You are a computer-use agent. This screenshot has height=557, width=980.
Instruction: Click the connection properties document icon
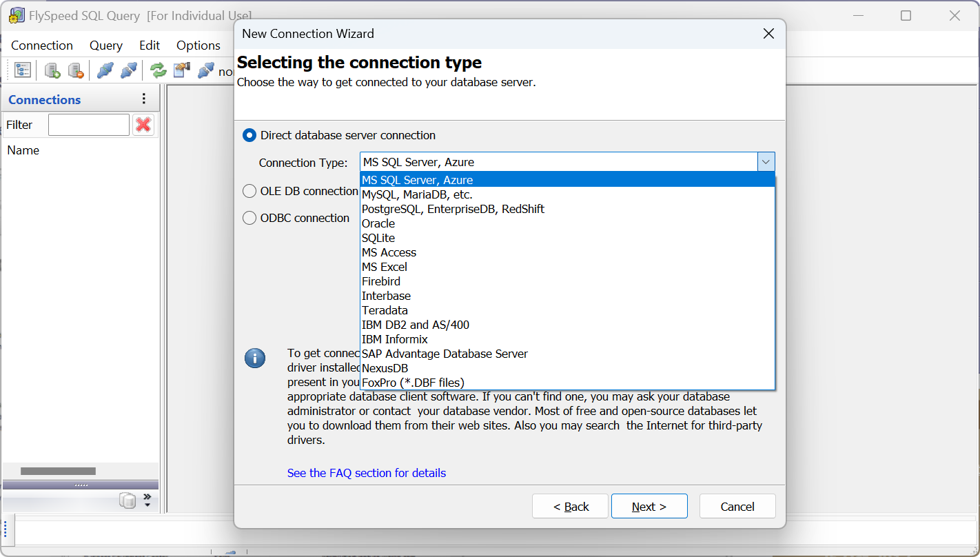click(x=181, y=70)
